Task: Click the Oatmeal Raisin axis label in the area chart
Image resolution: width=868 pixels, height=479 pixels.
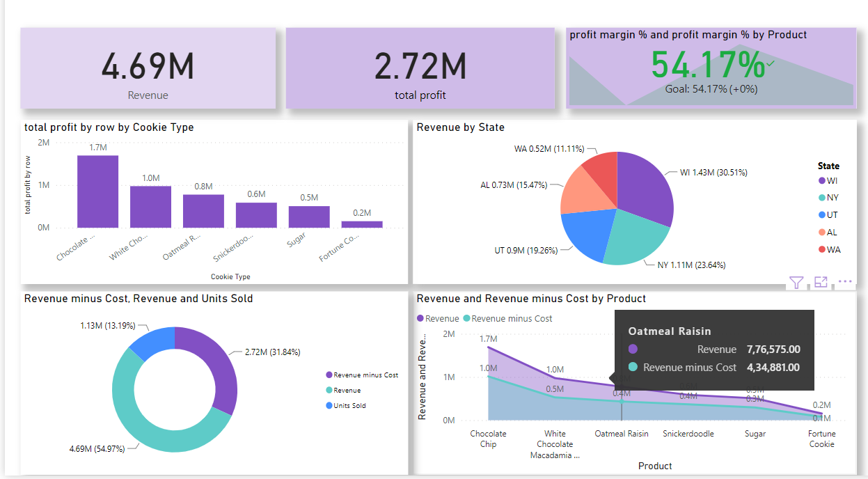Action: point(622,434)
